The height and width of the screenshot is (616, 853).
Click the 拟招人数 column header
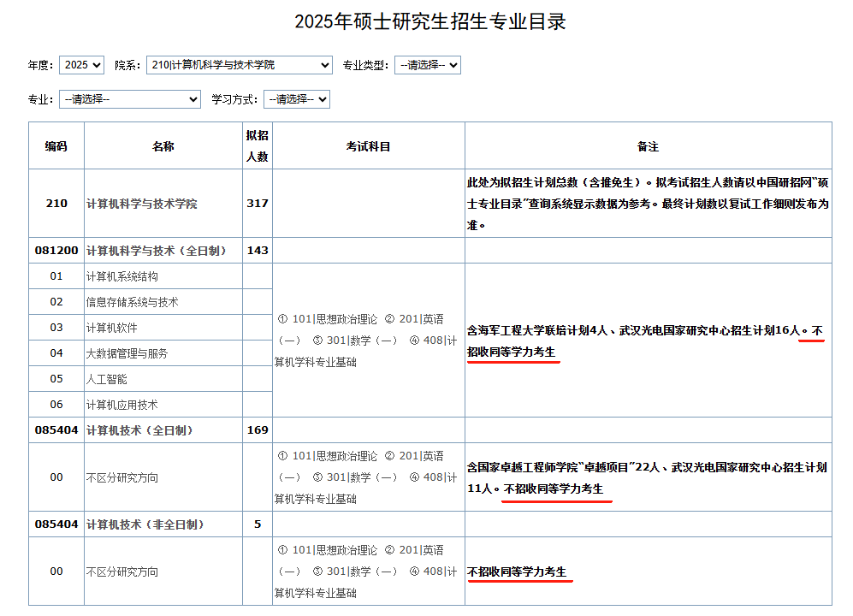[x=257, y=146]
